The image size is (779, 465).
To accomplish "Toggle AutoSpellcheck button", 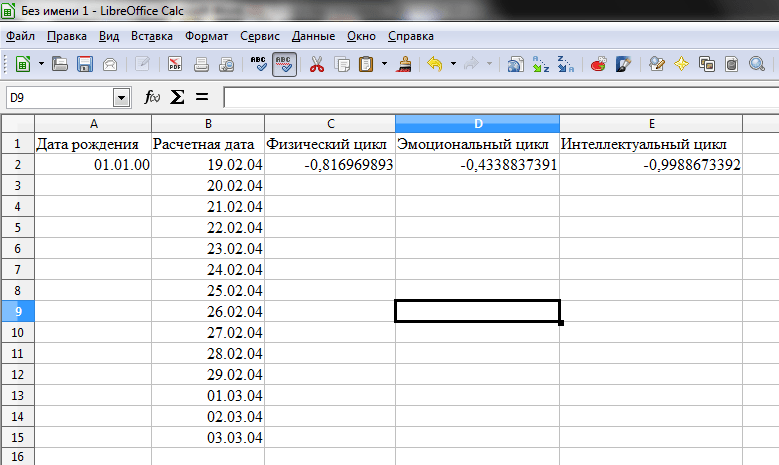I will pyautogui.click(x=284, y=64).
